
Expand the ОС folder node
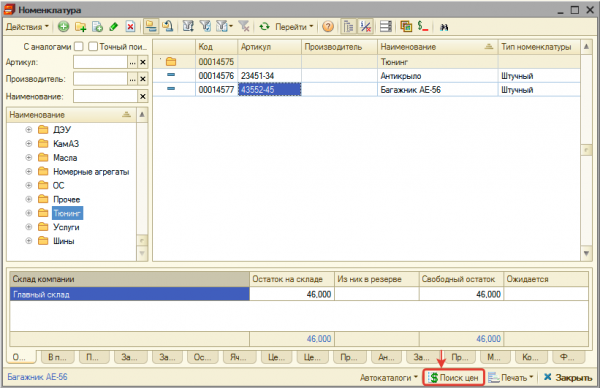pyautogui.click(x=29, y=185)
